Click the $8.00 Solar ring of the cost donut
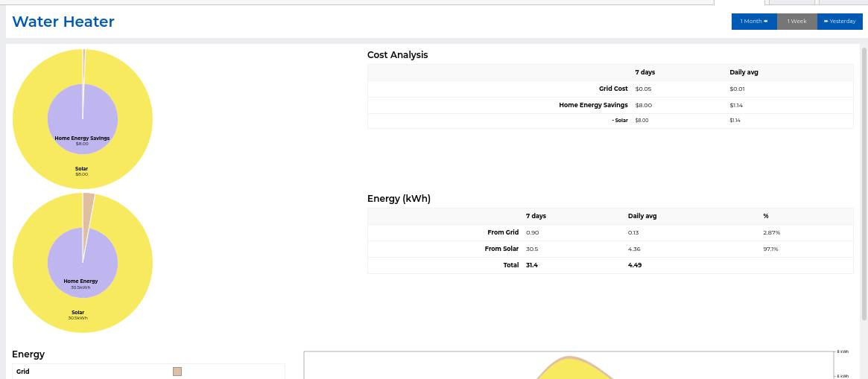The image size is (868, 379). (x=30, y=119)
